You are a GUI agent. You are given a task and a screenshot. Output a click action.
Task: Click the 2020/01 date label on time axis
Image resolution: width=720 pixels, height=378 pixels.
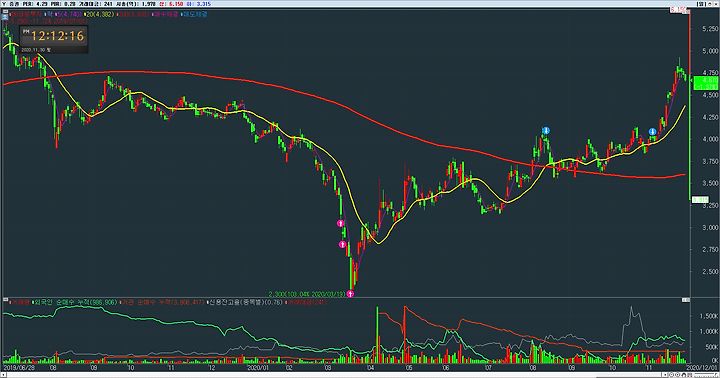point(257,368)
